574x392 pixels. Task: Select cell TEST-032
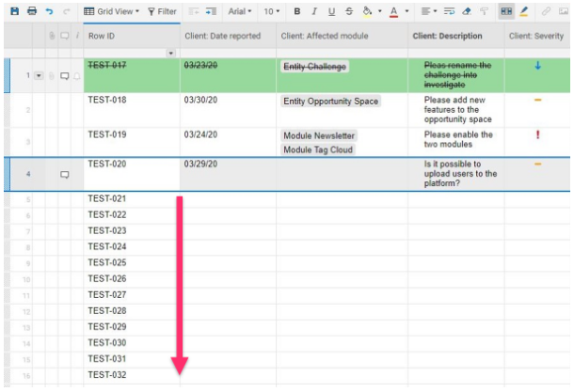(132, 375)
